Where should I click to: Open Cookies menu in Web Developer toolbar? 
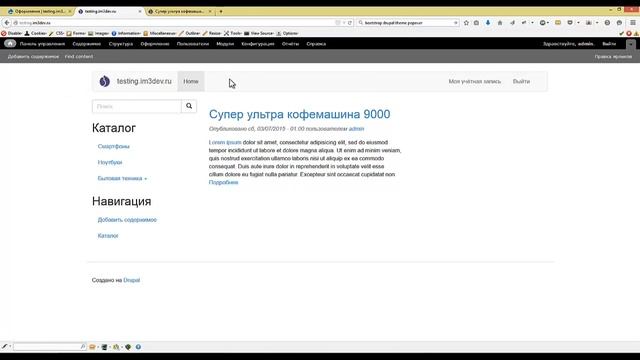[x=36, y=33]
